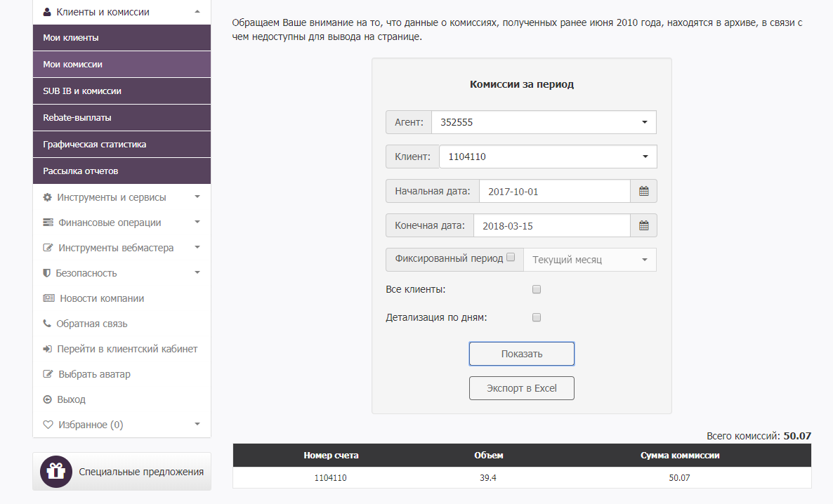Open calendar picker for Начальная дата
This screenshot has width=833, height=504.
pyautogui.click(x=643, y=191)
